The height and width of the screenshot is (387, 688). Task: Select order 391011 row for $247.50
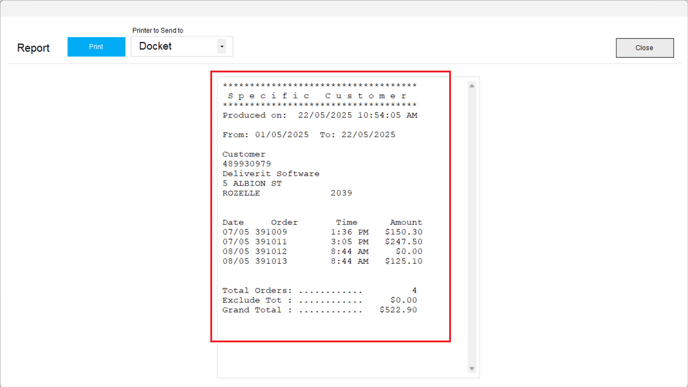coord(322,242)
